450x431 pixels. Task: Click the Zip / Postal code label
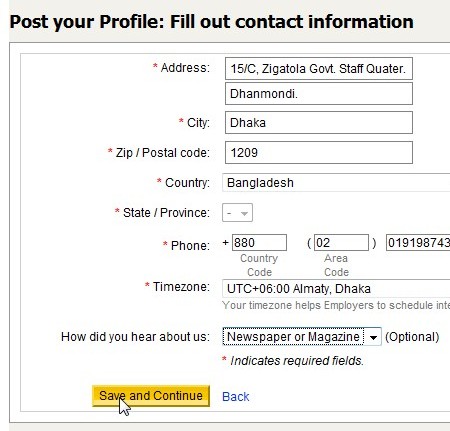[x=163, y=153]
